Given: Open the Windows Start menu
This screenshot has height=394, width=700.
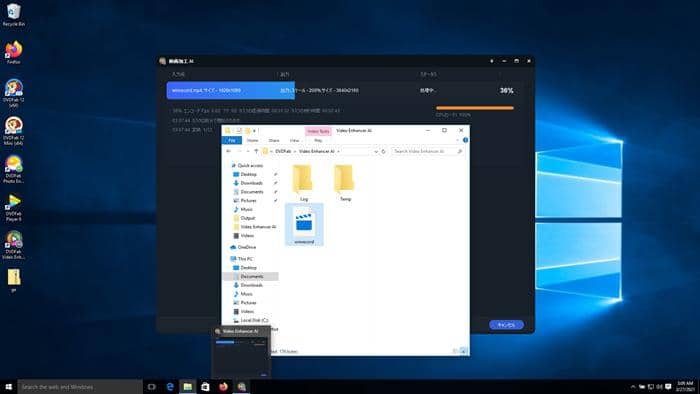Looking at the screenshot, I should [8, 386].
